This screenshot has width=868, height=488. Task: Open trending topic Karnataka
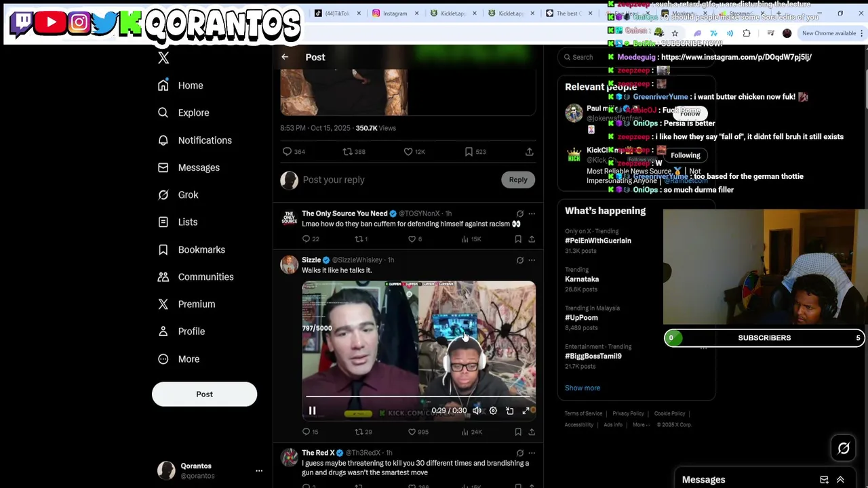pos(582,279)
